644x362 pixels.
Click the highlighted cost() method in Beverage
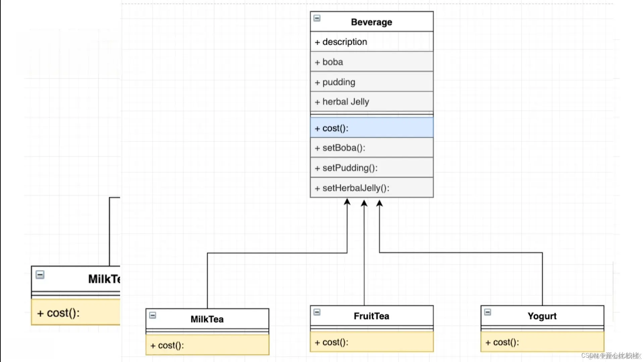(371, 128)
